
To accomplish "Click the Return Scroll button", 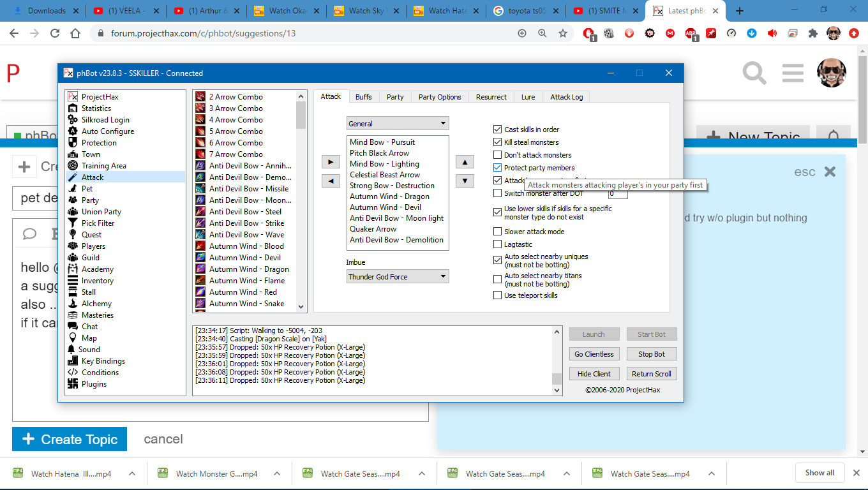I will point(651,374).
